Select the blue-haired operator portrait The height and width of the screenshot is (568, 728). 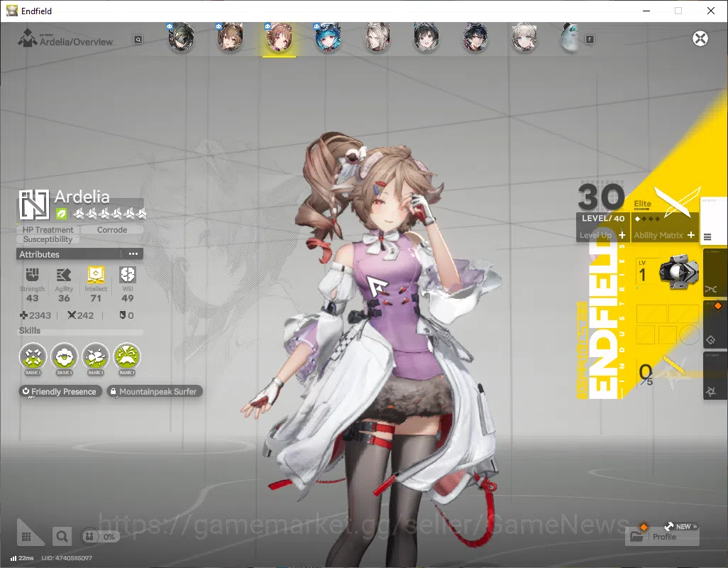[328, 38]
